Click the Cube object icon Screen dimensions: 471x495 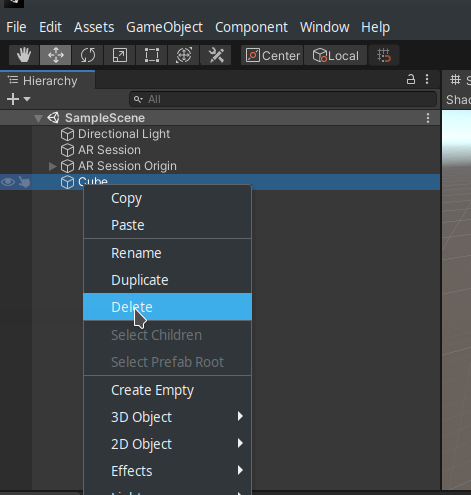click(67, 182)
